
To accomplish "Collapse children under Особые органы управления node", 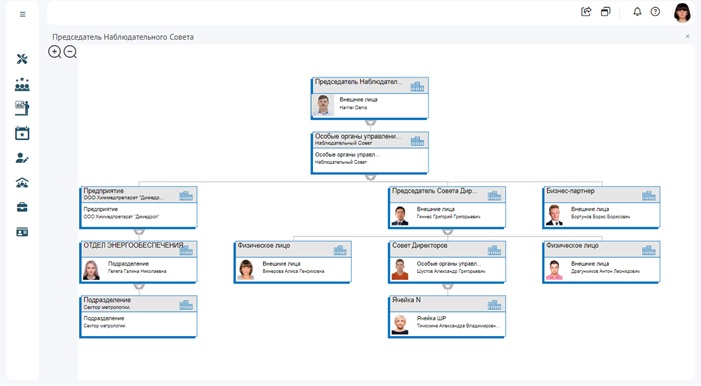I will coord(370,178).
